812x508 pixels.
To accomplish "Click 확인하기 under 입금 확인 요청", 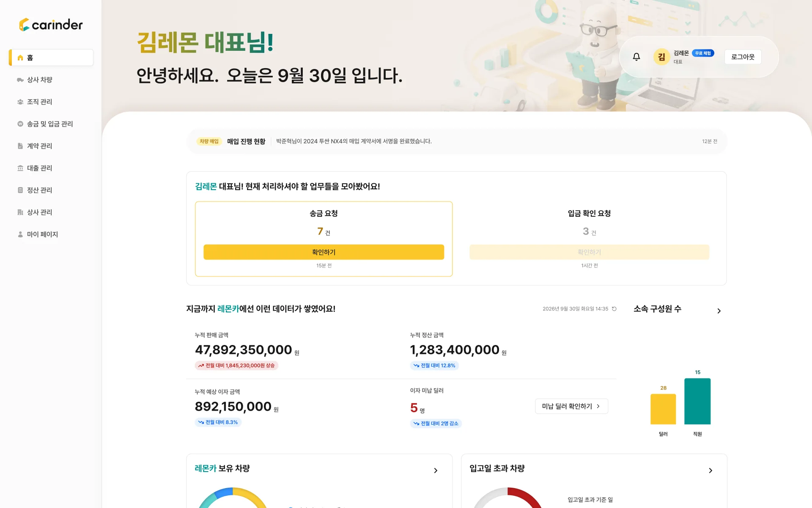I will pos(589,252).
